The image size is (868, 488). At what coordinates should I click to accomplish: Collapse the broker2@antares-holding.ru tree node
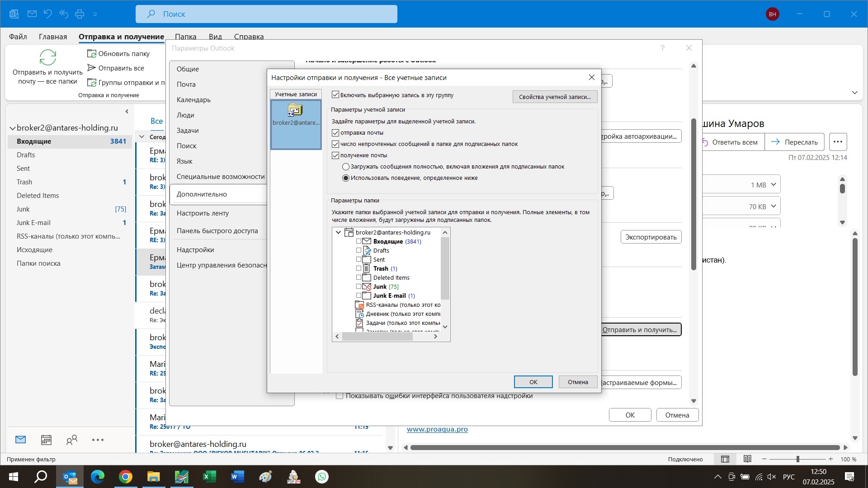point(339,232)
